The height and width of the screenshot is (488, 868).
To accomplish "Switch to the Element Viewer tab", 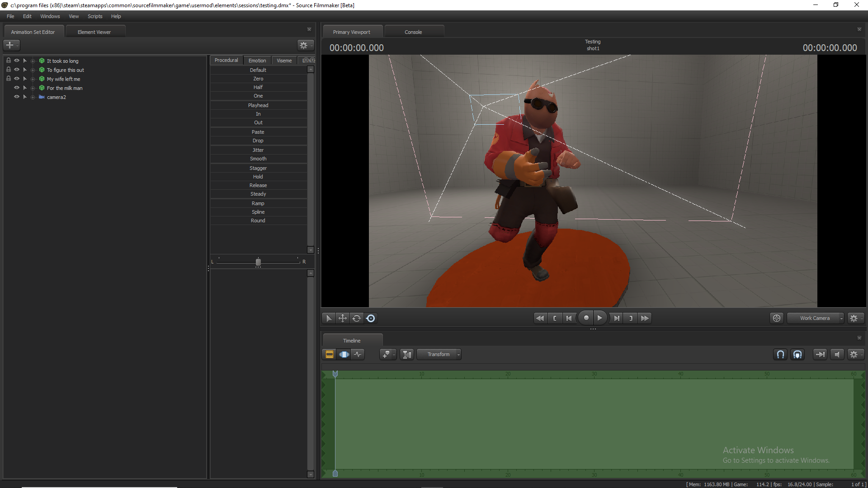I will click(x=94, y=32).
